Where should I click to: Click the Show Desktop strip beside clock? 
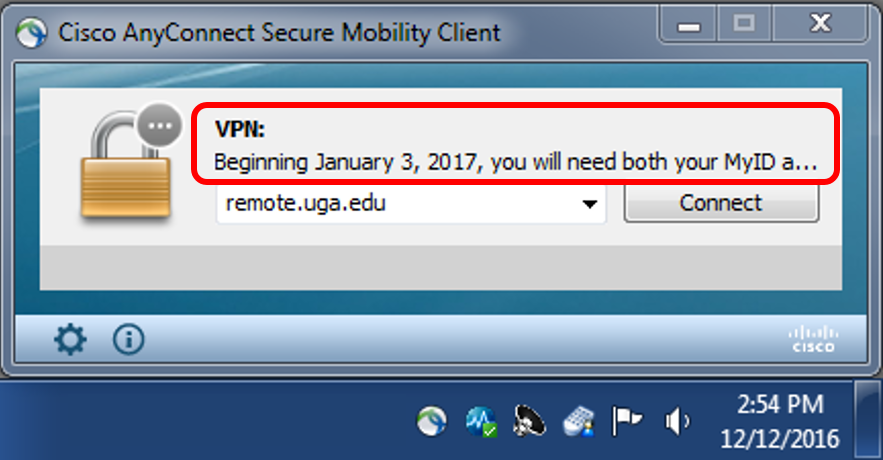coord(868,419)
